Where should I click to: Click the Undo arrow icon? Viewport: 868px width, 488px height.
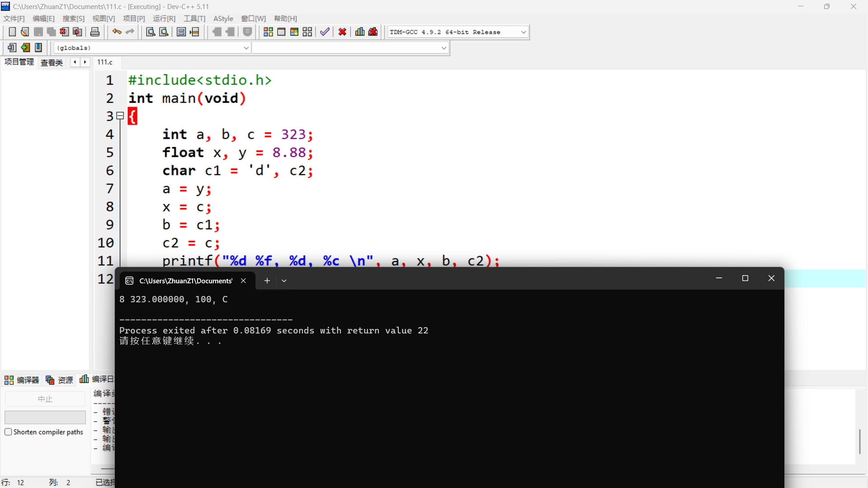117,32
